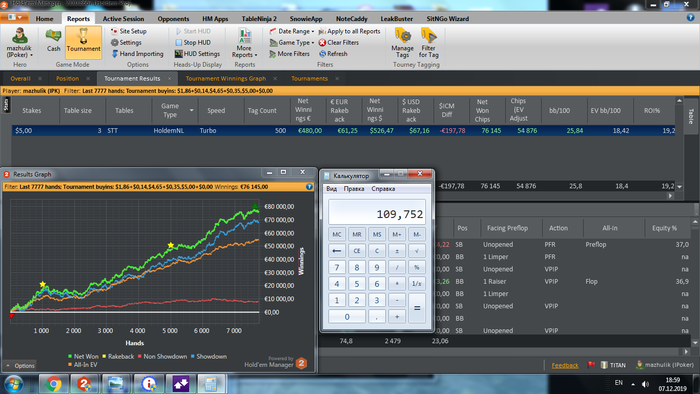Viewport: 700px width, 394px height.
Task: Open Calculator taskbar icon
Action: pos(211,384)
